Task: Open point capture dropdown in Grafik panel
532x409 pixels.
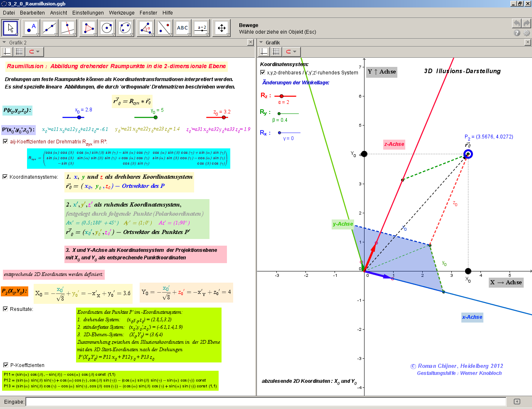Action: pyautogui.click(x=291, y=52)
